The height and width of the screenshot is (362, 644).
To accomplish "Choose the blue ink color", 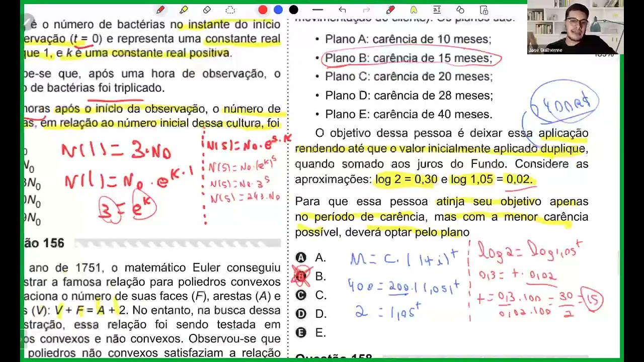I will 278,10.
